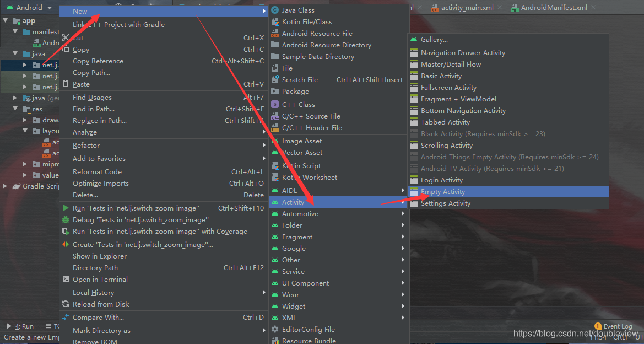Select Fragment + ViewModel template

508,99
